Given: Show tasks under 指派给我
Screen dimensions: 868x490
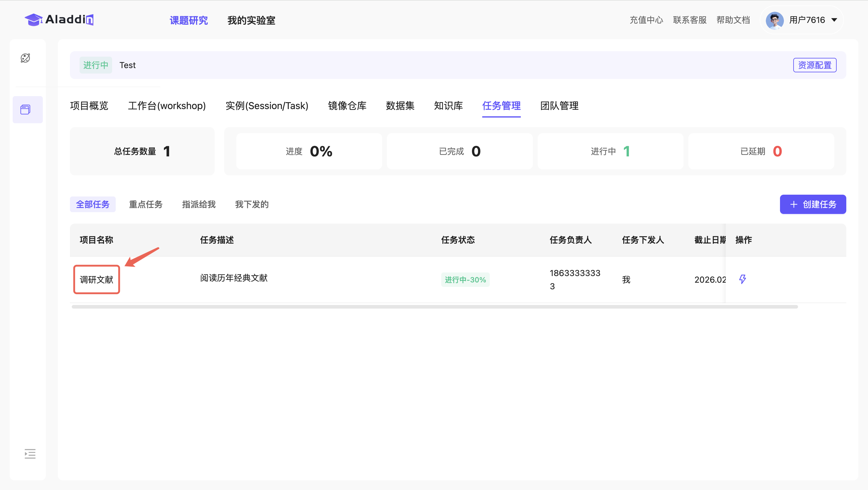Looking at the screenshot, I should (x=199, y=204).
